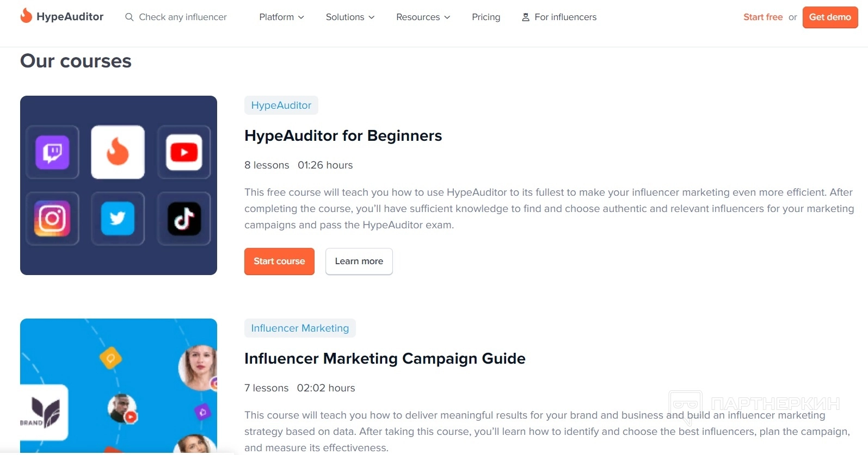Click the YouTube icon in course image

[x=184, y=152]
